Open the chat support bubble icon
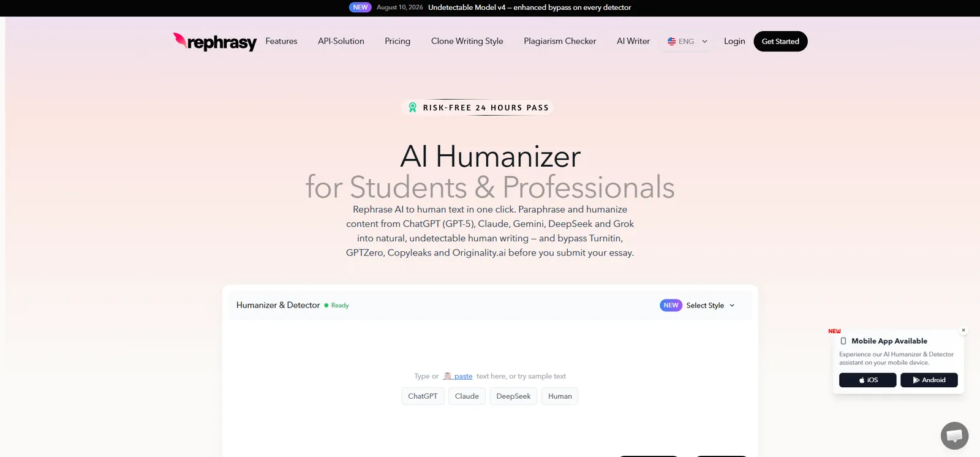 [x=954, y=436]
